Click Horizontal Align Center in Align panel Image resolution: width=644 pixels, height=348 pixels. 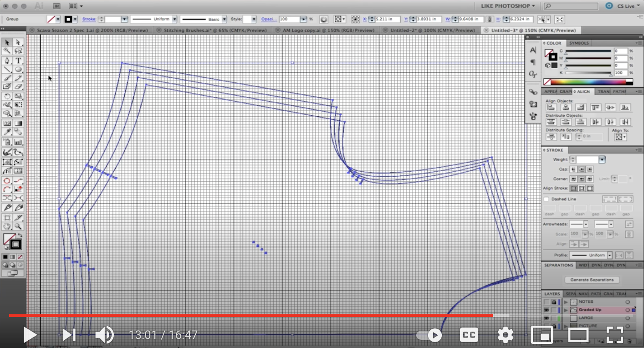tap(566, 107)
